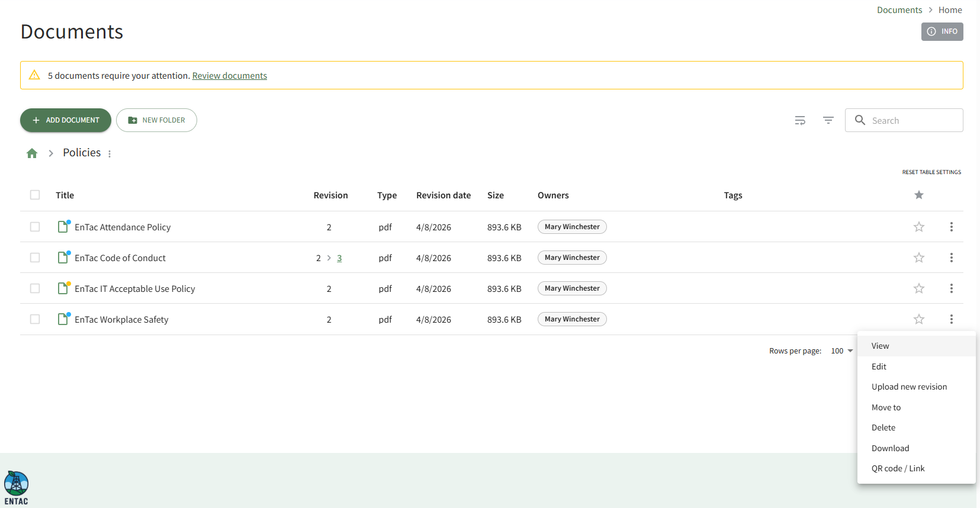The height and width of the screenshot is (508, 980).
Task: Open the Policies folder options menu
Action: (x=110, y=154)
